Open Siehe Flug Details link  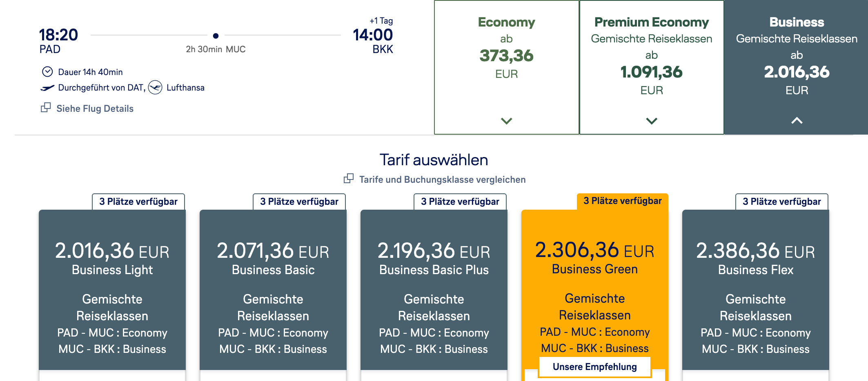tap(95, 109)
